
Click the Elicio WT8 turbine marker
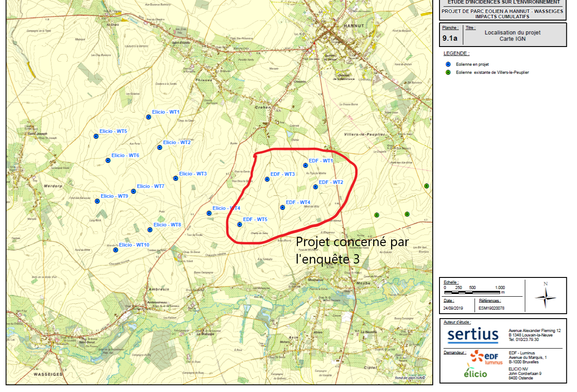pyautogui.click(x=150, y=230)
